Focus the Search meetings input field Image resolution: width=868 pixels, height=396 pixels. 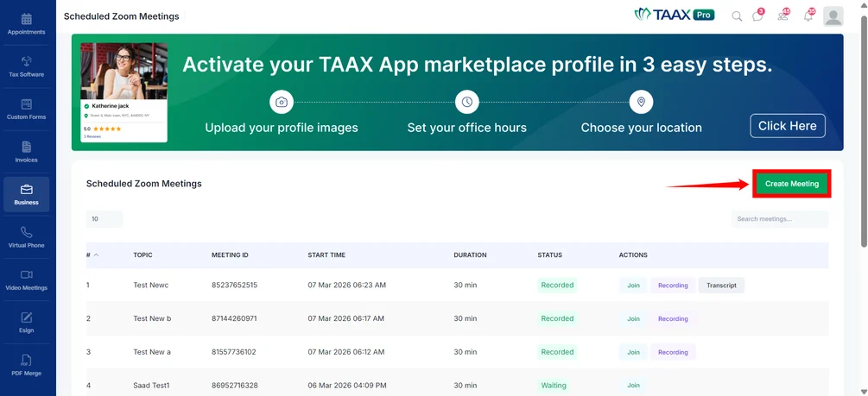(779, 219)
